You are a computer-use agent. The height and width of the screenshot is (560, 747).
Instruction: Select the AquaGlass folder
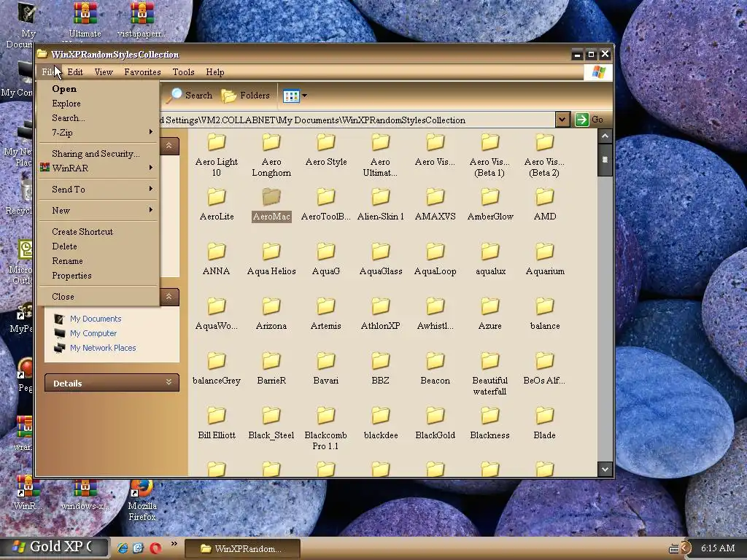point(380,260)
